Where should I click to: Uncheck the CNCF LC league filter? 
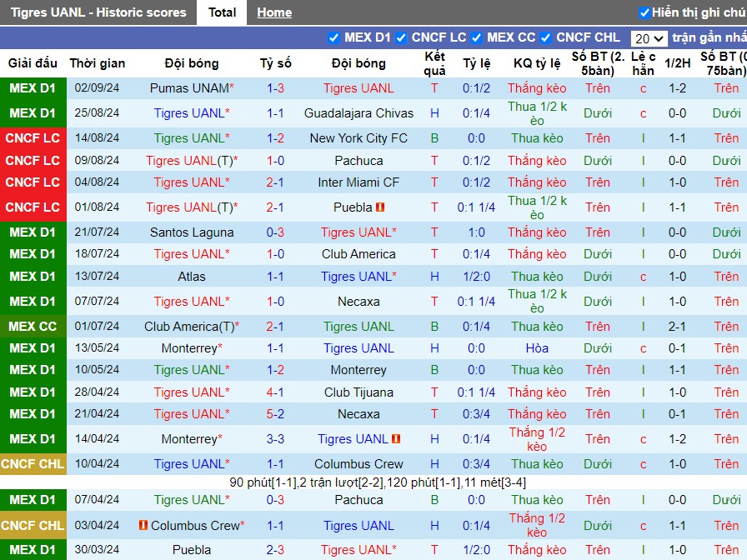(x=401, y=37)
